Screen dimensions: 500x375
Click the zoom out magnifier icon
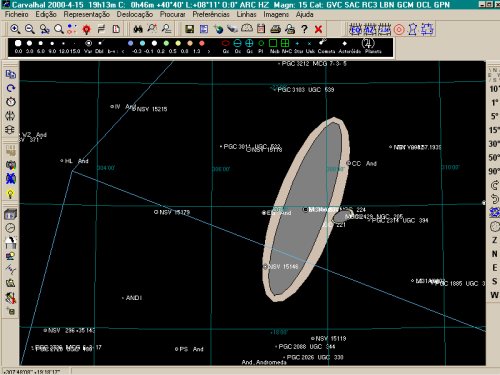pyautogui.click(x=30, y=29)
